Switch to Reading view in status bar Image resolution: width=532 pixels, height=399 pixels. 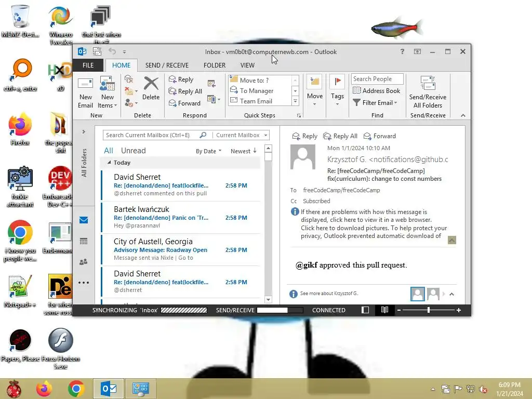(x=384, y=310)
